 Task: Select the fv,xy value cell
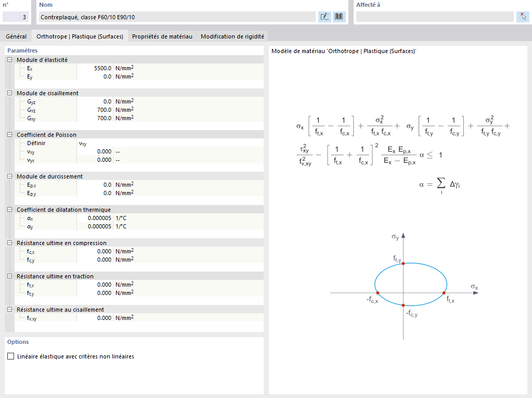click(x=95, y=318)
